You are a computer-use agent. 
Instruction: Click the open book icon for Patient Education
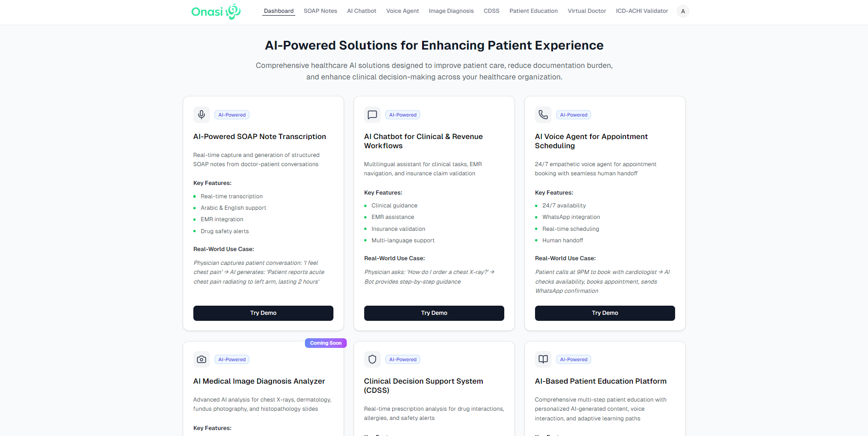[x=543, y=359]
